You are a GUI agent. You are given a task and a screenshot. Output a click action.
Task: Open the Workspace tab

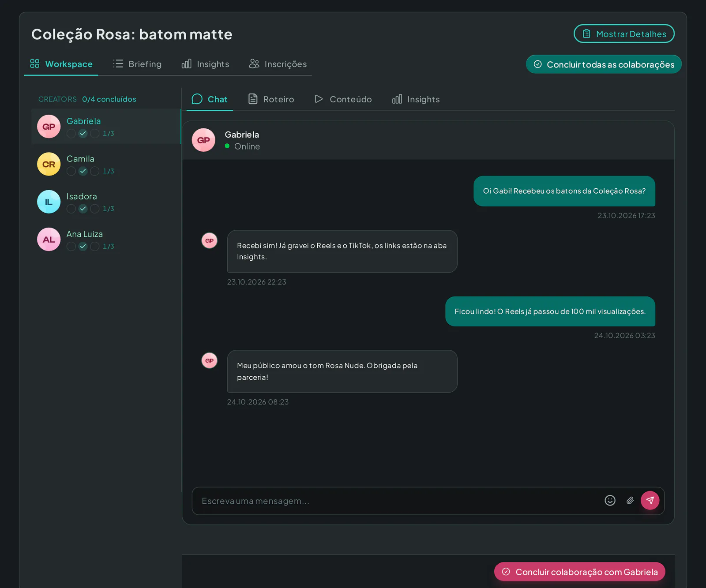pyautogui.click(x=61, y=64)
